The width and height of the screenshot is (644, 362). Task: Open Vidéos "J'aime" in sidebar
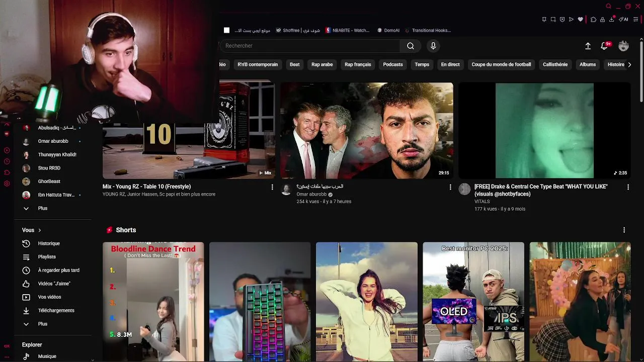point(53,284)
